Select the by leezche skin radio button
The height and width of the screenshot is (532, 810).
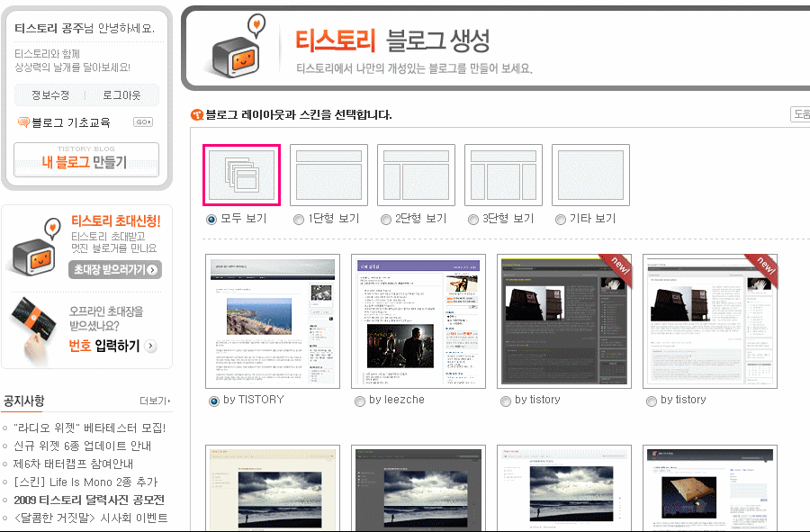(359, 401)
